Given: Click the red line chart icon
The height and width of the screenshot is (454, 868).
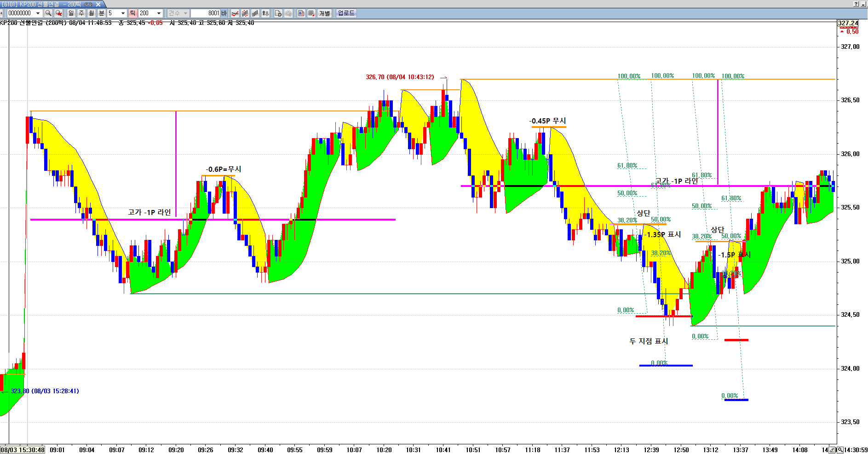Looking at the screenshot, I should (x=235, y=13).
